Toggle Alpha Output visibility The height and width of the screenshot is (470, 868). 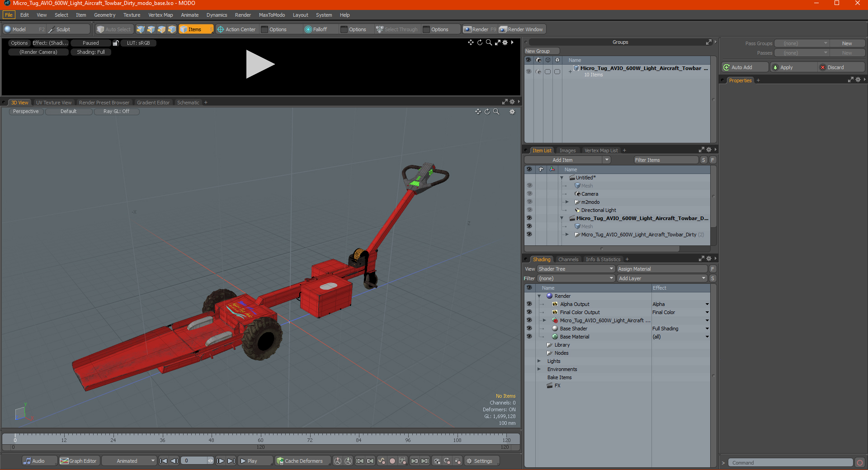click(x=529, y=304)
